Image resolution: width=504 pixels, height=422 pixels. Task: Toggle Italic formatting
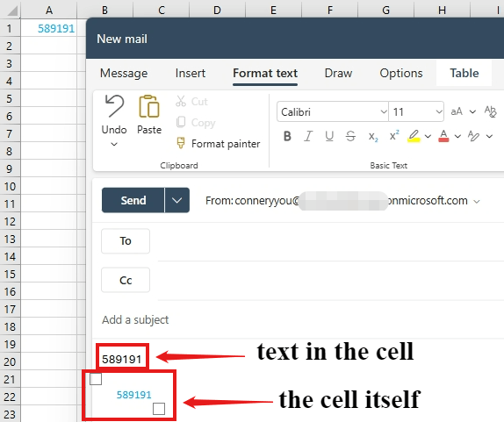tap(308, 137)
